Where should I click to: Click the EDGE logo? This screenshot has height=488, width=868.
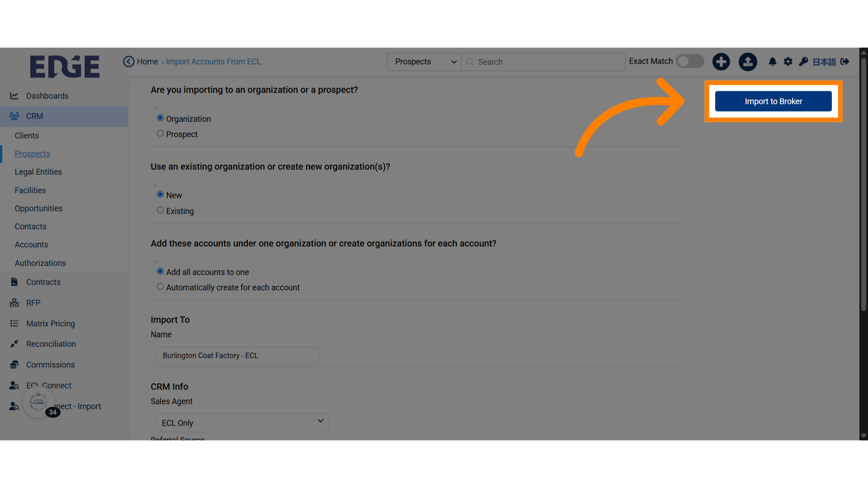tap(65, 66)
